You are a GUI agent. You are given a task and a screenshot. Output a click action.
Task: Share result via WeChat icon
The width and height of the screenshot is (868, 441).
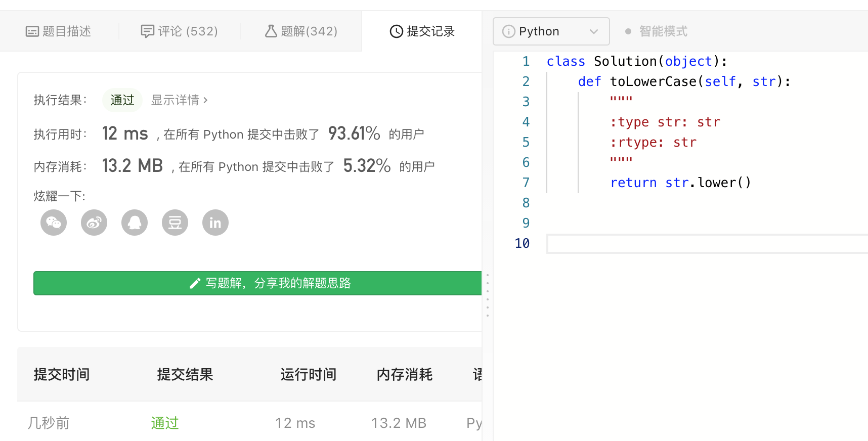[54, 223]
